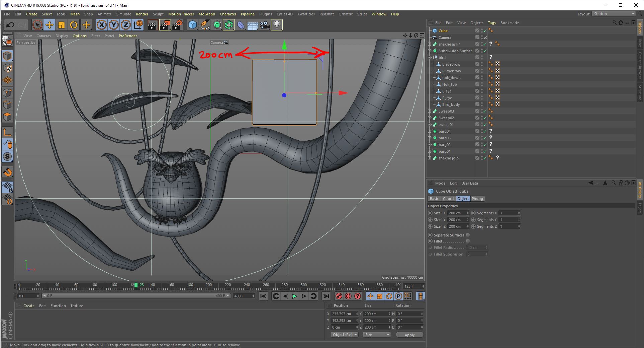Switch to Edges mode
The height and width of the screenshot is (348, 644).
pyautogui.click(x=7, y=105)
